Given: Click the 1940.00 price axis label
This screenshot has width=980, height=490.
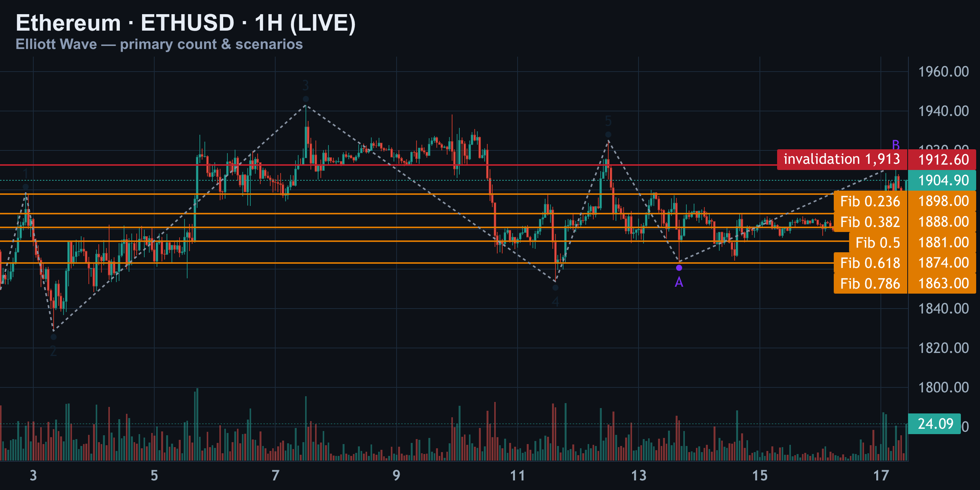Looking at the screenshot, I should click(944, 111).
